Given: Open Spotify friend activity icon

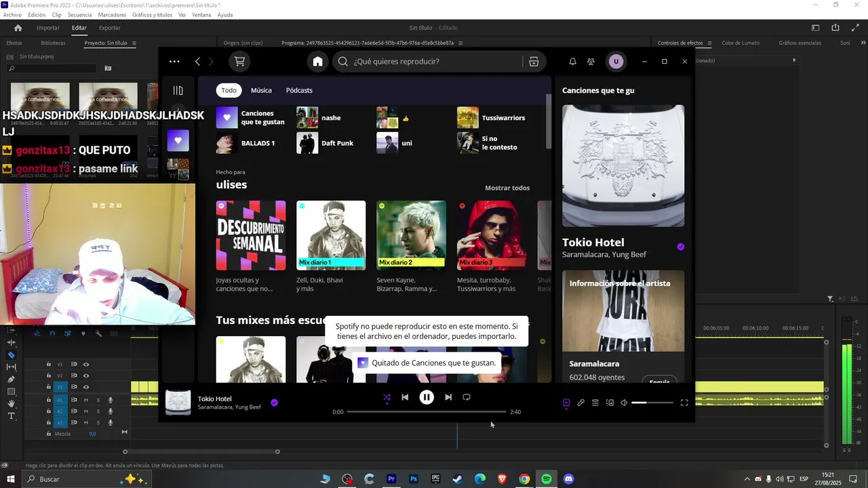Looking at the screenshot, I should [x=591, y=61].
